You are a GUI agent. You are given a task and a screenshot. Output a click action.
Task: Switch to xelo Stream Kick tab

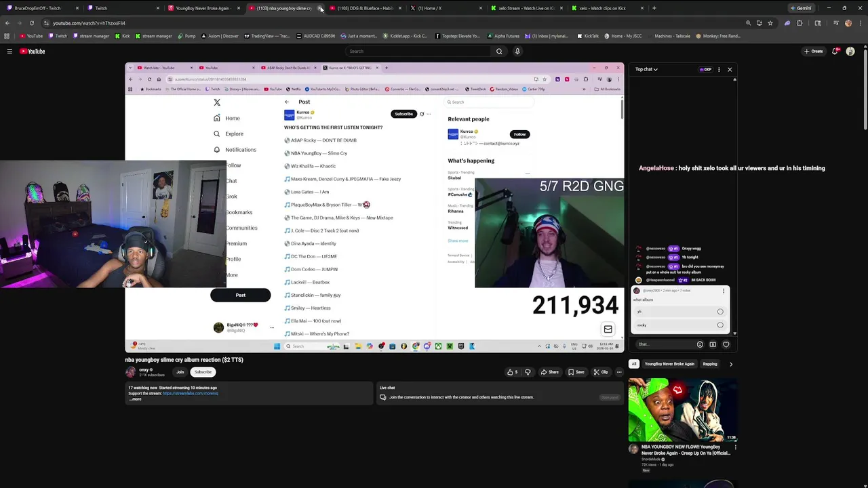coord(526,8)
